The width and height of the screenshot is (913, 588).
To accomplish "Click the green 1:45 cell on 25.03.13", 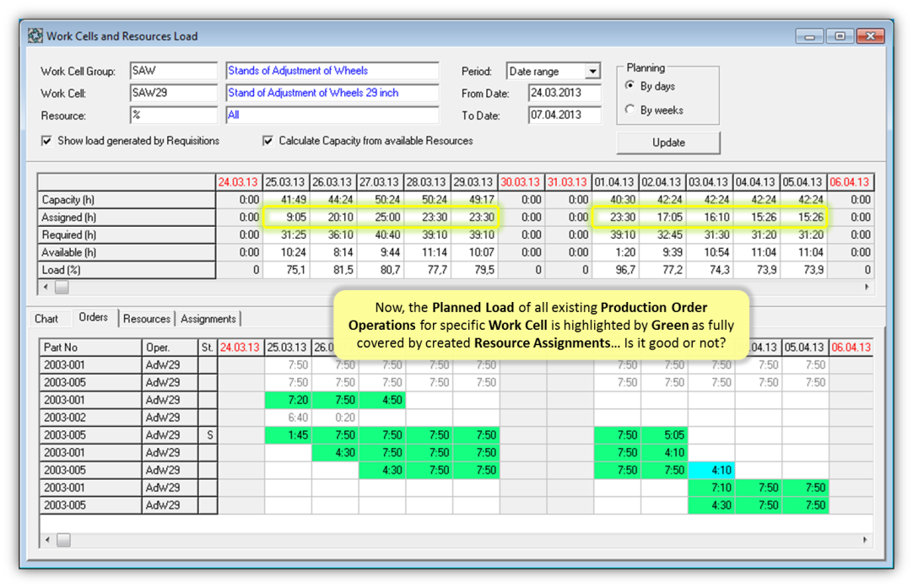I will click(x=288, y=435).
